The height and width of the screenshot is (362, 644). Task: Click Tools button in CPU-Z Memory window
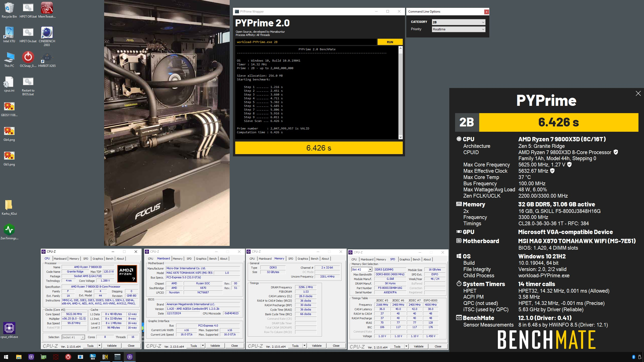(295, 346)
